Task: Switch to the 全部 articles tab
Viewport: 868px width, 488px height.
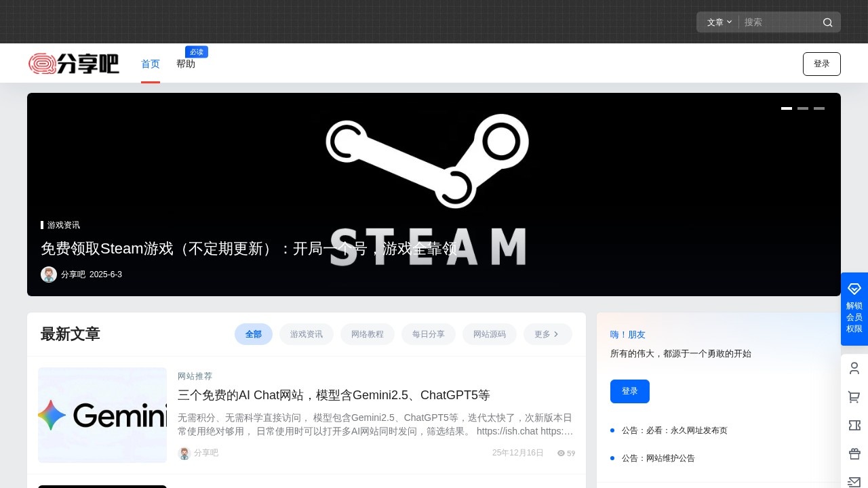Action: (x=254, y=334)
